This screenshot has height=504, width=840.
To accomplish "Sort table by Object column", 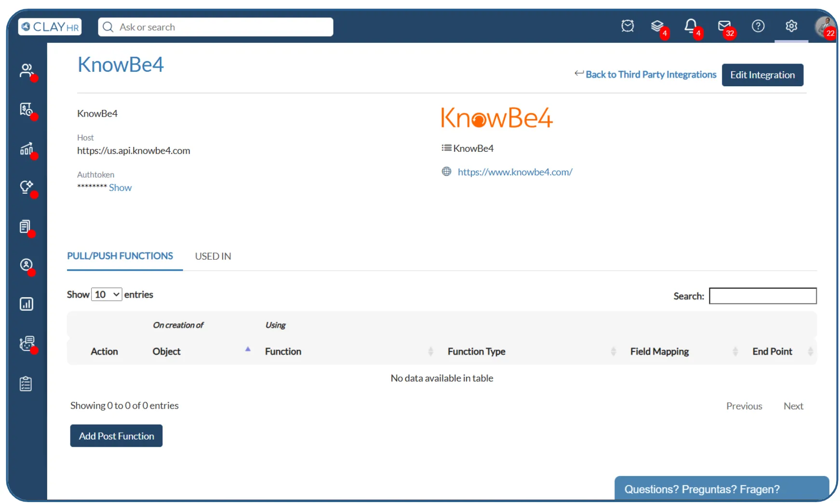I will pos(166,351).
